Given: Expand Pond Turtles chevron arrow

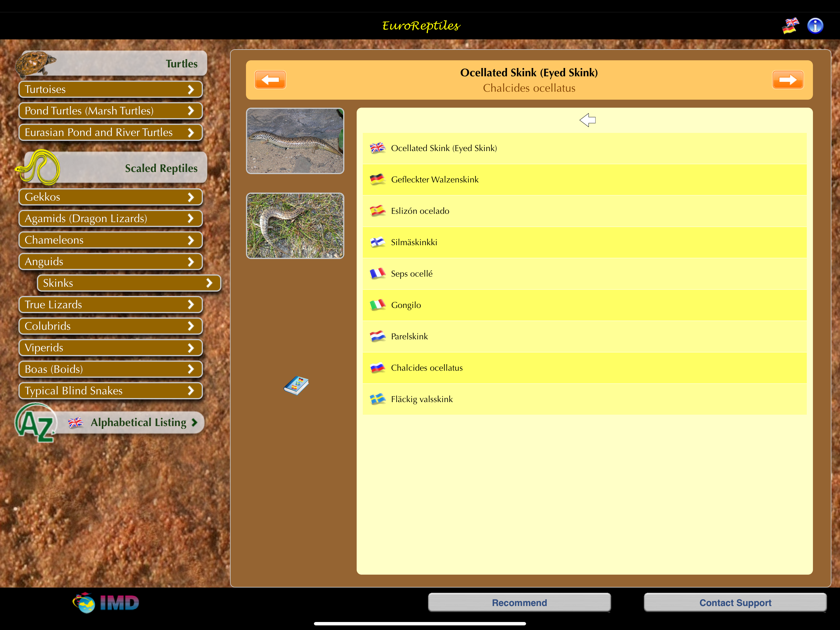Looking at the screenshot, I should point(191,110).
